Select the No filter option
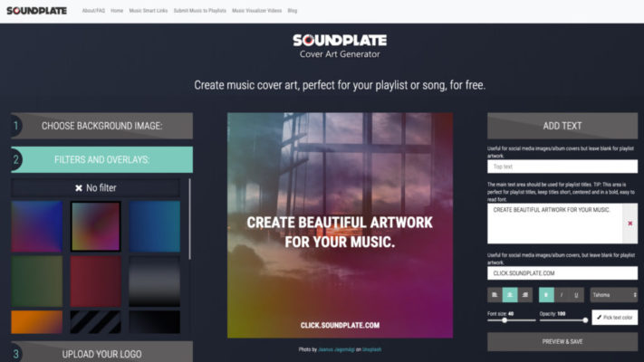644x362 pixels. click(95, 188)
